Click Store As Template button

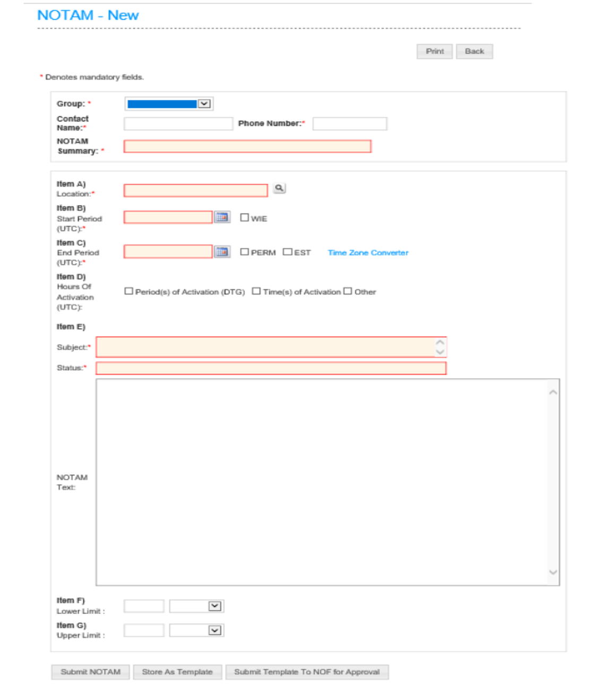[x=177, y=672]
